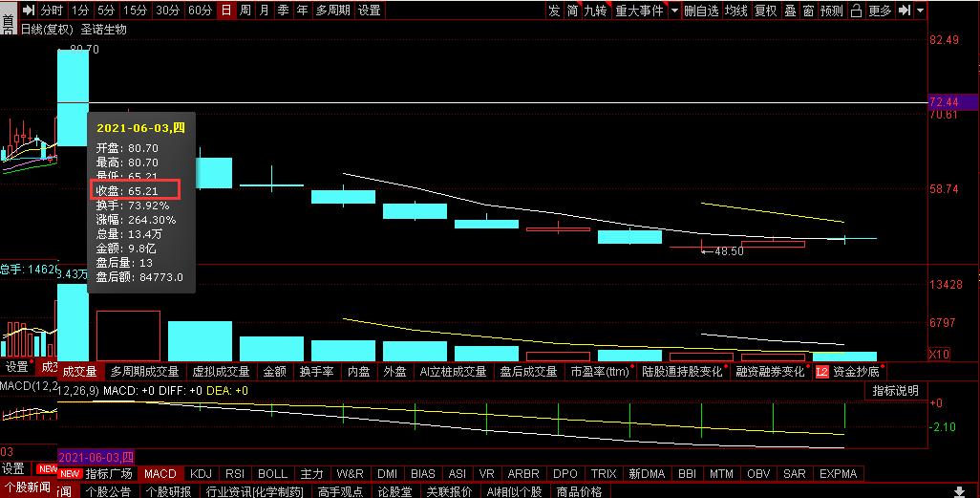Select the 换手率 turnover tab
Screen dimensions: 980x498
click(x=317, y=372)
